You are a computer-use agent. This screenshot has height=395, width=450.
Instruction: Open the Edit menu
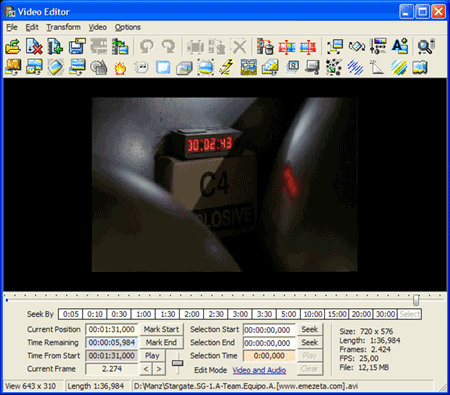(x=32, y=27)
